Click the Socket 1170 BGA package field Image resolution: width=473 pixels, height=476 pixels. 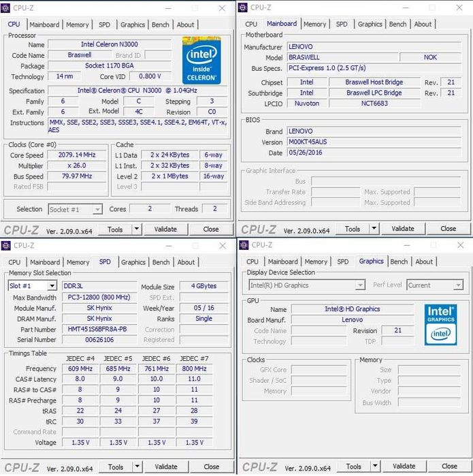110,65
